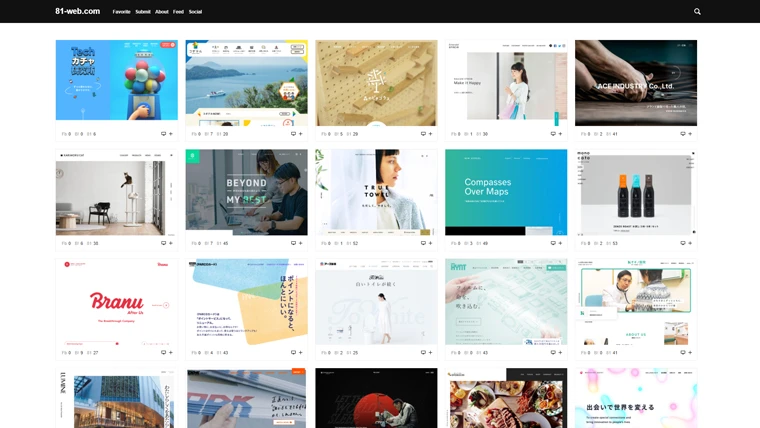Click plus icon under Tech Gacha card
Image resolution: width=760 pixels, height=428 pixels.
click(x=171, y=134)
